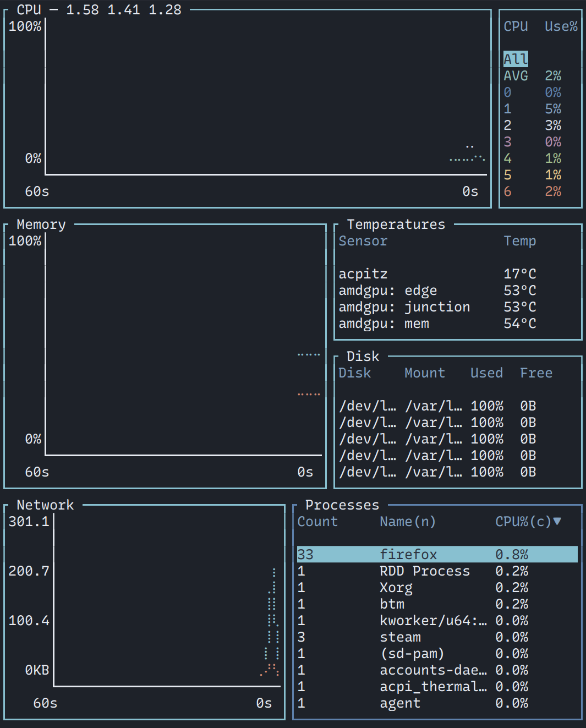586x728 pixels.
Task: Select the (sd-pam) process row
Action: [437, 653]
